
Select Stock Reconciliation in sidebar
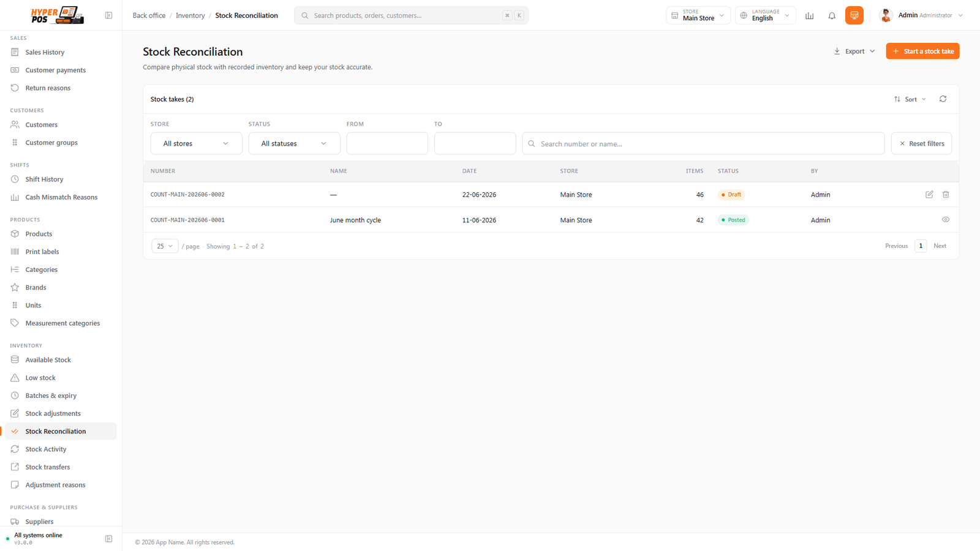tap(61, 431)
